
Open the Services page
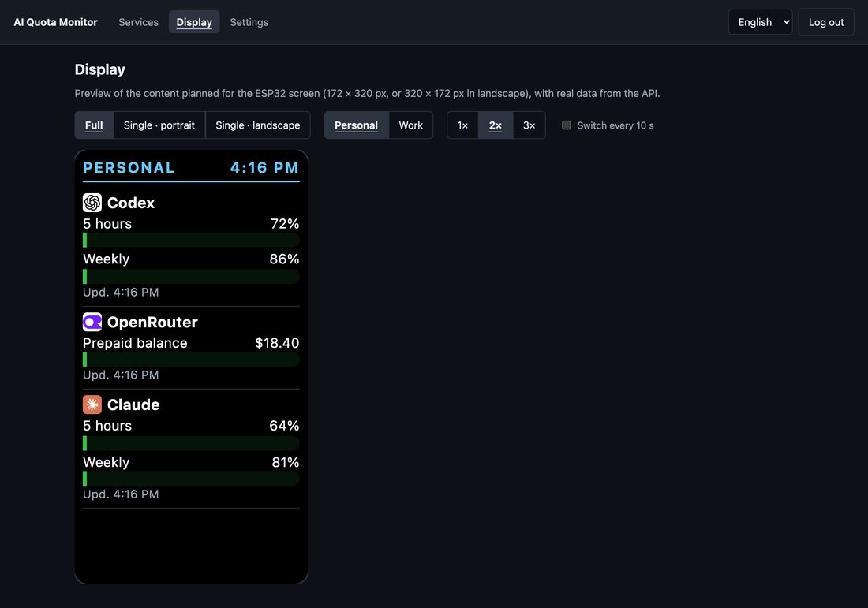pos(138,22)
